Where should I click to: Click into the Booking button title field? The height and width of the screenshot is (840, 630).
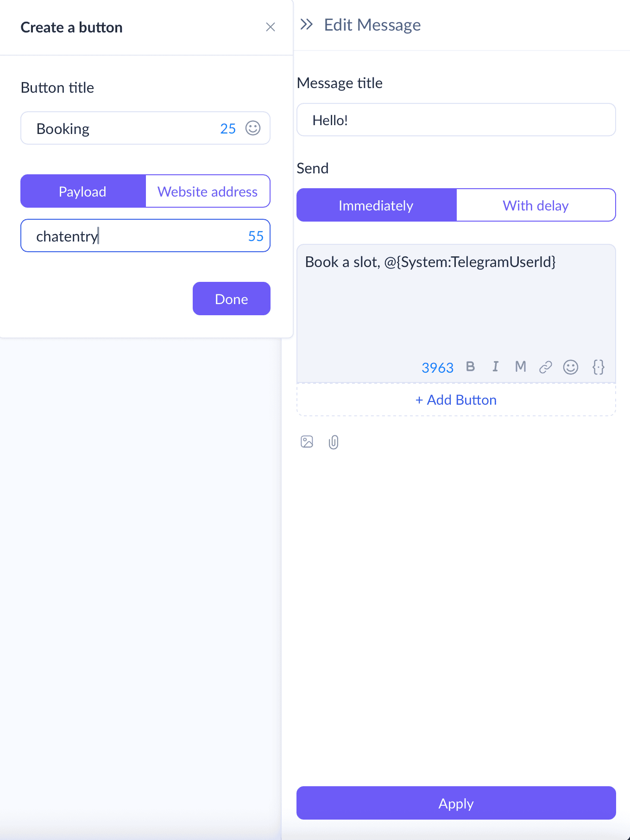[145, 128]
